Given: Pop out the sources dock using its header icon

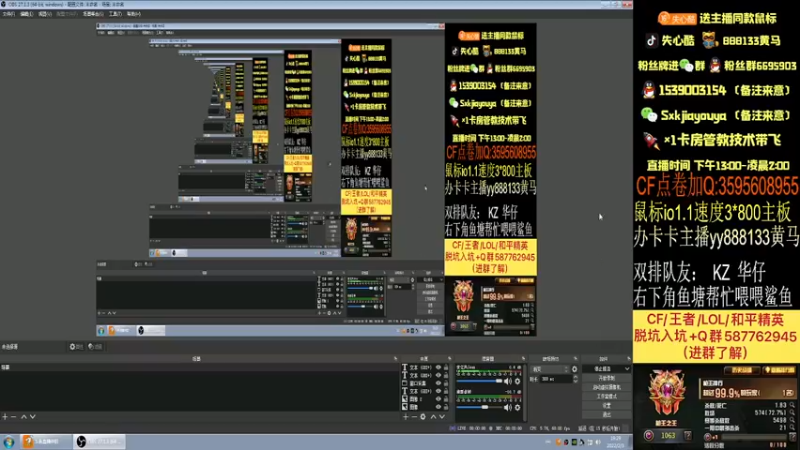Looking at the screenshot, I should (449, 359).
